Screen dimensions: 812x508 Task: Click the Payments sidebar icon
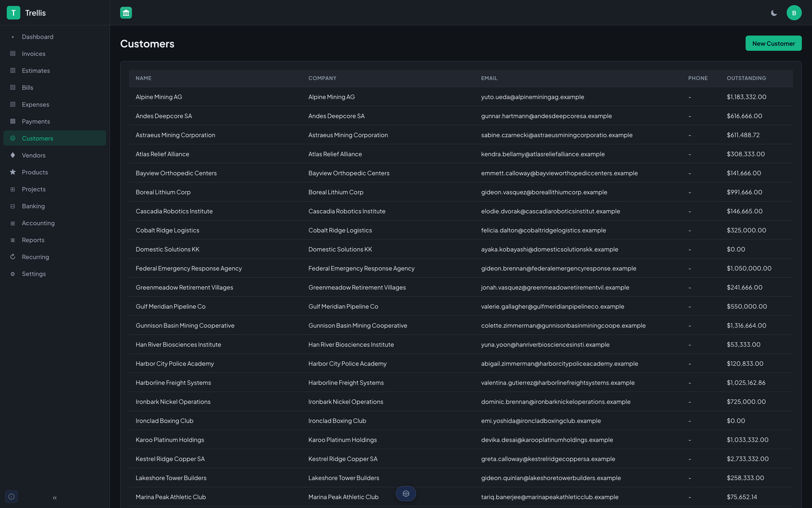tap(12, 121)
